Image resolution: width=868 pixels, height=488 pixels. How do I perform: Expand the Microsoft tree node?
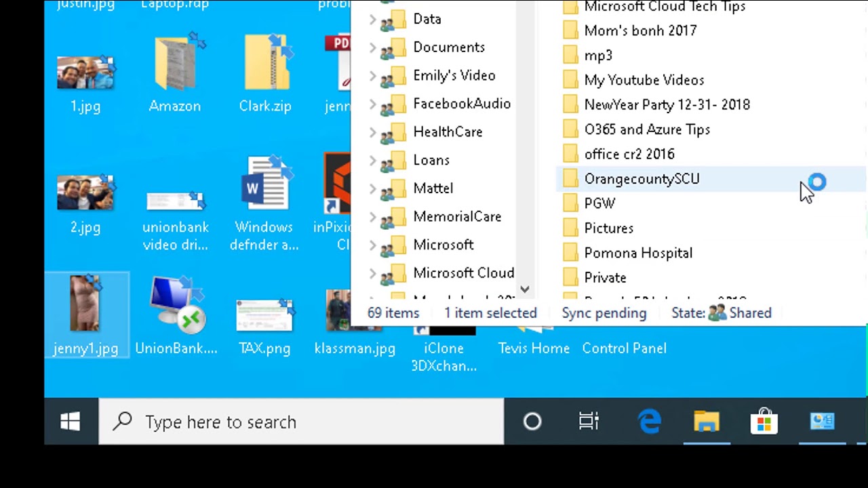coord(372,245)
